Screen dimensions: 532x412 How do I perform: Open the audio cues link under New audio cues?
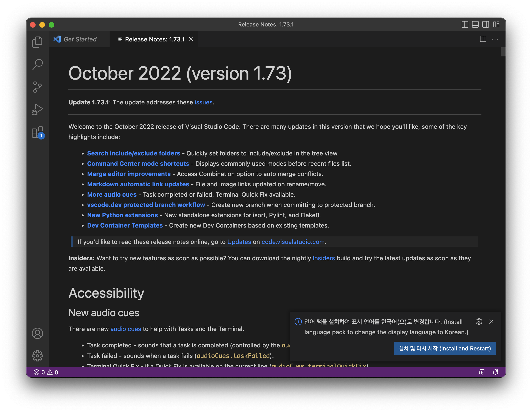pyautogui.click(x=126, y=329)
